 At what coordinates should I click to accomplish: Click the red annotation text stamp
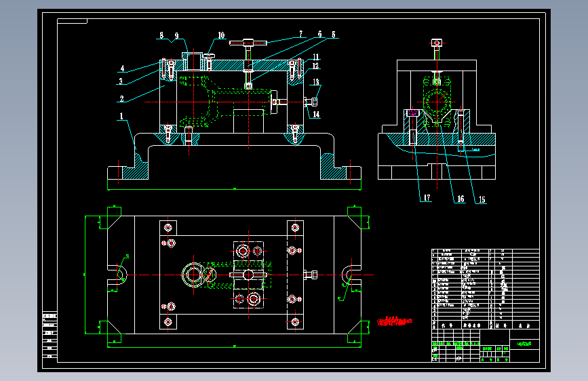tap(395, 321)
